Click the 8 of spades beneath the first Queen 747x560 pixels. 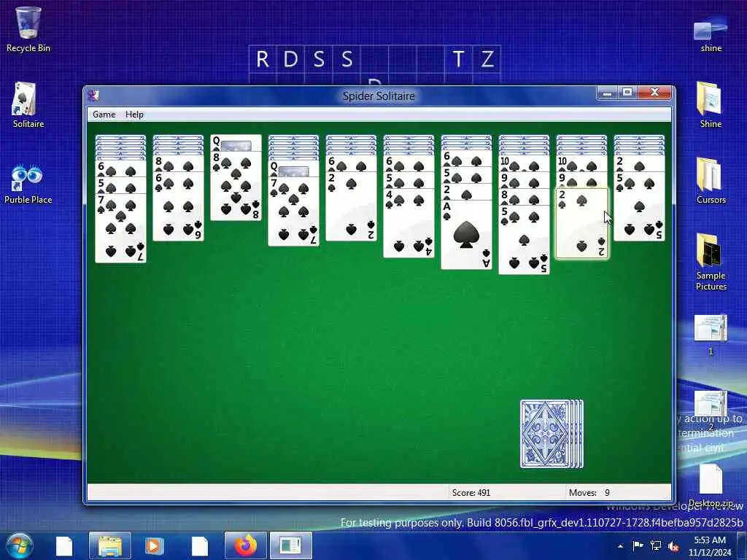pos(236,186)
